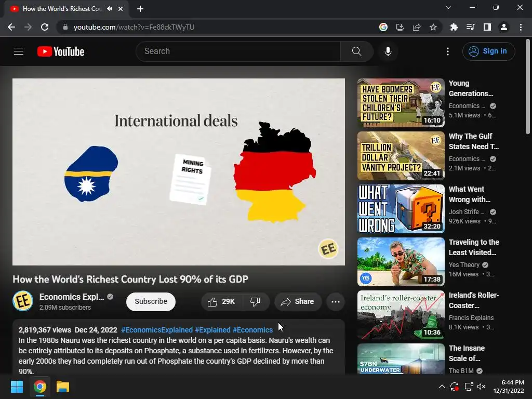Click the Sign in button
Screen dimensions: 532x399
click(488, 51)
